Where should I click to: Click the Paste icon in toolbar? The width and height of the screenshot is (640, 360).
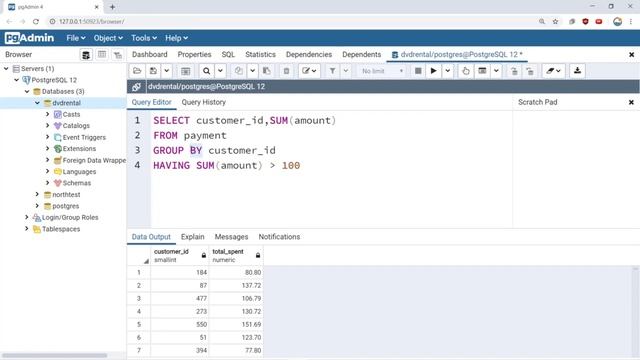click(267, 71)
